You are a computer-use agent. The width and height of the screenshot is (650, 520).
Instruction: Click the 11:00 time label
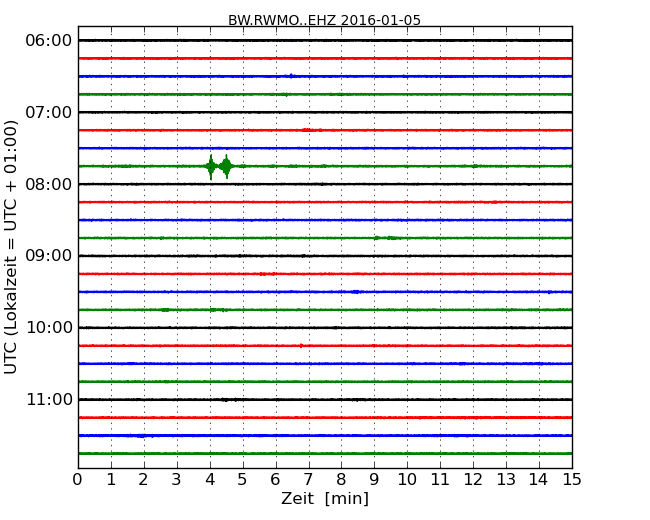pyautogui.click(x=49, y=399)
